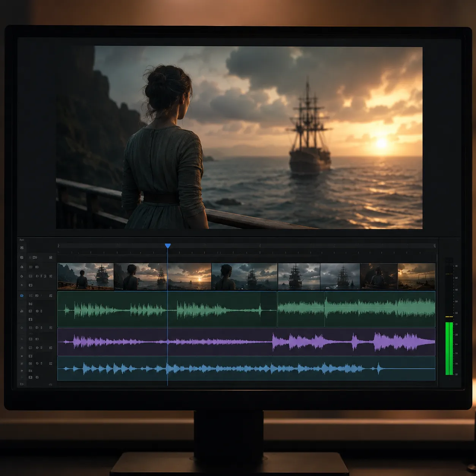Click the blue highlighted icon in left sidebar
The height and width of the screenshot is (476, 476).
(x=22, y=295)
